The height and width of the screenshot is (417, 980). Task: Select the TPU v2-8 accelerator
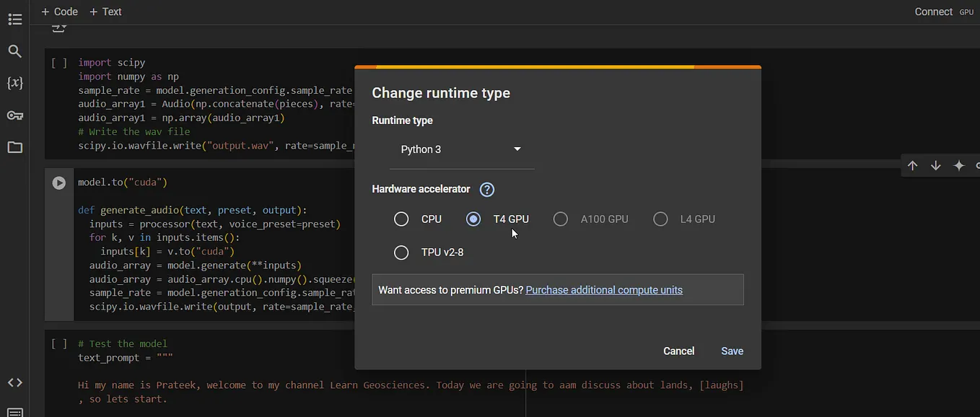click(401, 253)
